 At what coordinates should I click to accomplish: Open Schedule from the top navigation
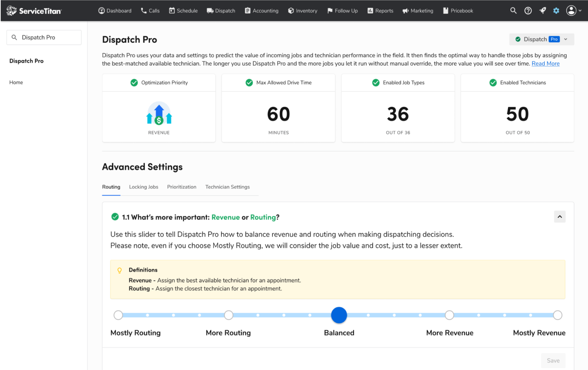tap(183, 11)
